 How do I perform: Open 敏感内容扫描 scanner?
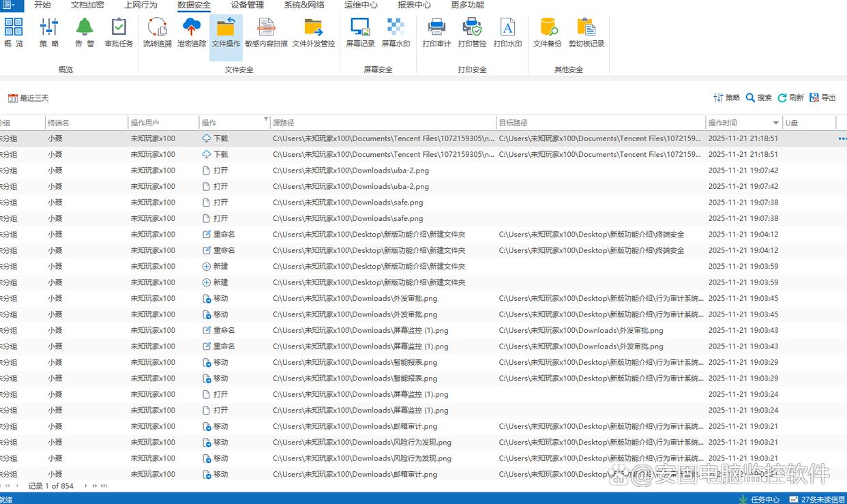coord(266,32)
